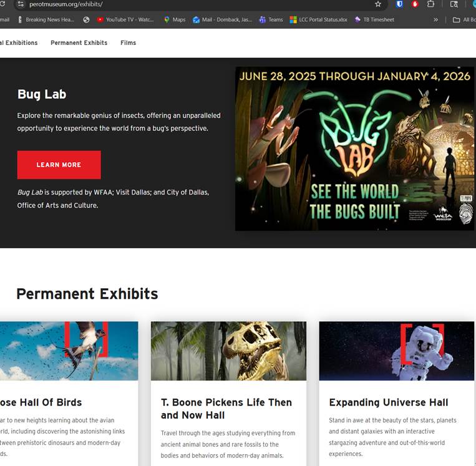Screen dimensions: 476x466
Task: Open the YouTube TV bookmark
Action: click(x=125, y=20)
